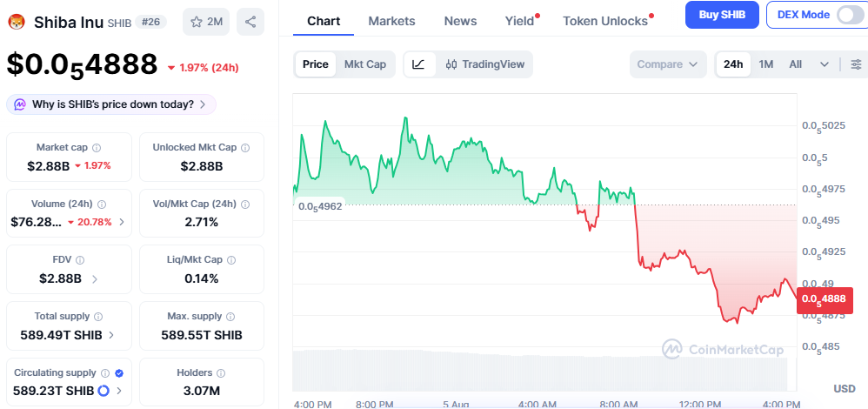The width and height of the screenshot is (868, 409).
Task: Toggle the DEX Mode switch
Action: [x=850, y=15]
